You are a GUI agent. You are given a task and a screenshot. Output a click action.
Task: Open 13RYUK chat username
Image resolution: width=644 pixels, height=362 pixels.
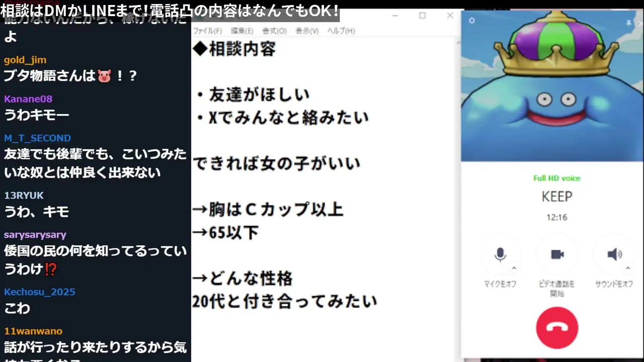(24, 196)
